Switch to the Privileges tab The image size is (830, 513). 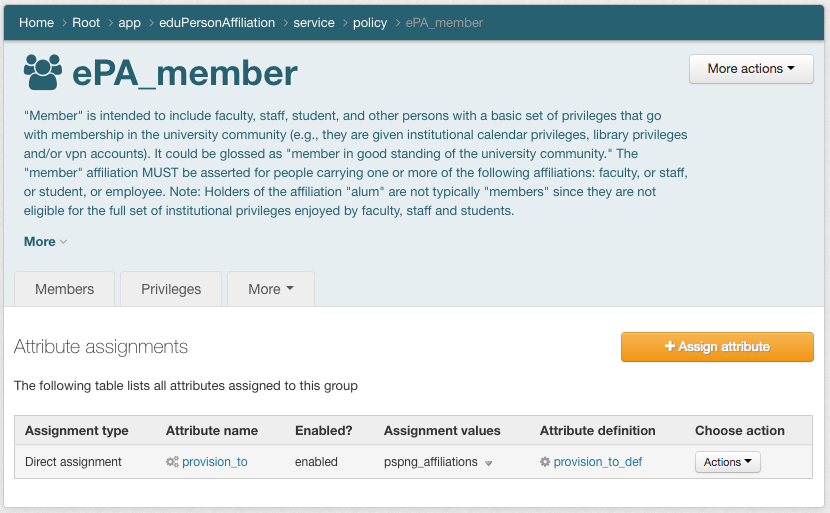coord(171,289)
